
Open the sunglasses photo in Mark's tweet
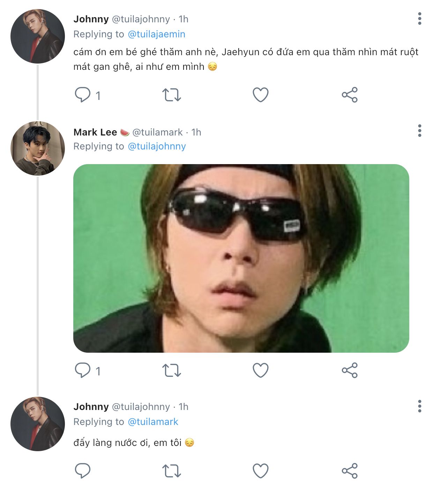(241, 258)
